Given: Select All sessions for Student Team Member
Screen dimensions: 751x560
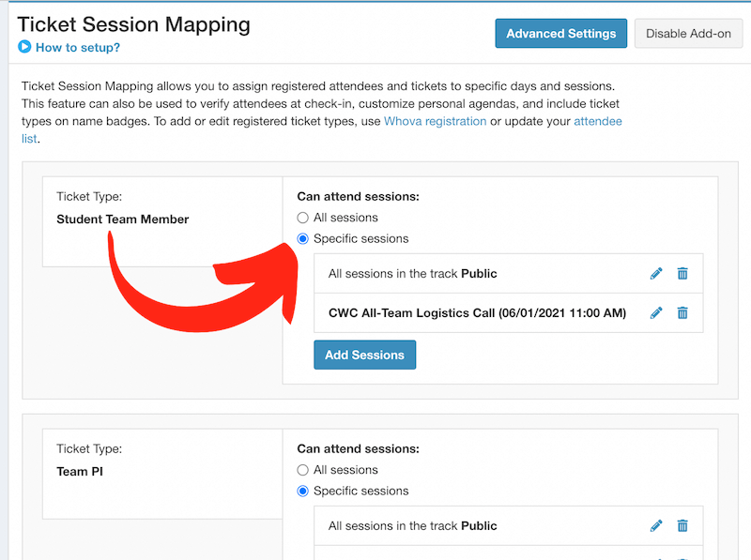Looking at the screenshot, I should pyautogui.click(x=303, y=218).
